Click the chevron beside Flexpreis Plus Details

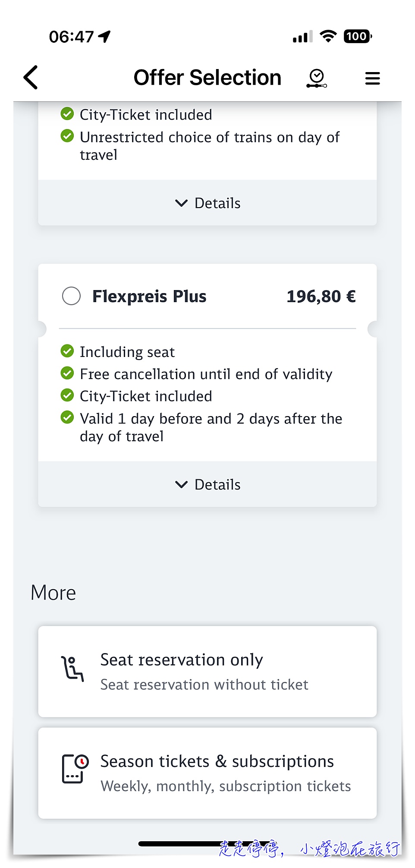pos(182,485)
